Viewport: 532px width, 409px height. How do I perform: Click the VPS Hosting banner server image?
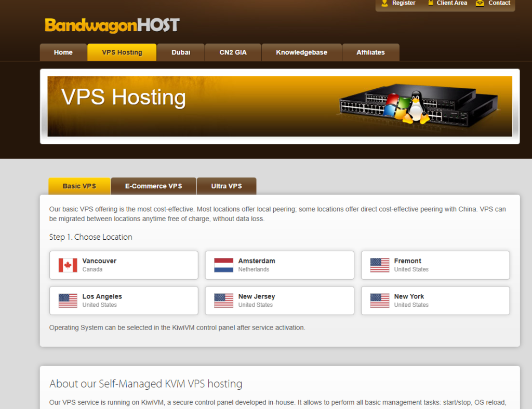pyautogui.click(x=419, y=106)
